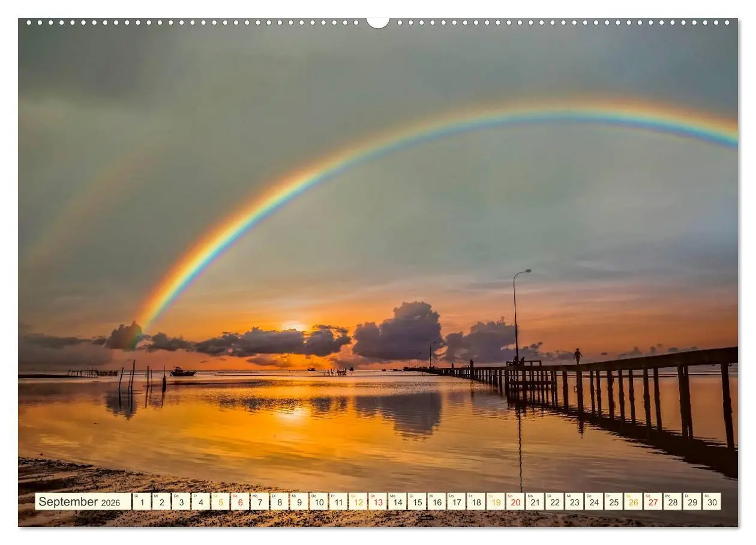Select day 25 in the calendar strip
This screenshot has width=756, height=545.
point(614,502)
